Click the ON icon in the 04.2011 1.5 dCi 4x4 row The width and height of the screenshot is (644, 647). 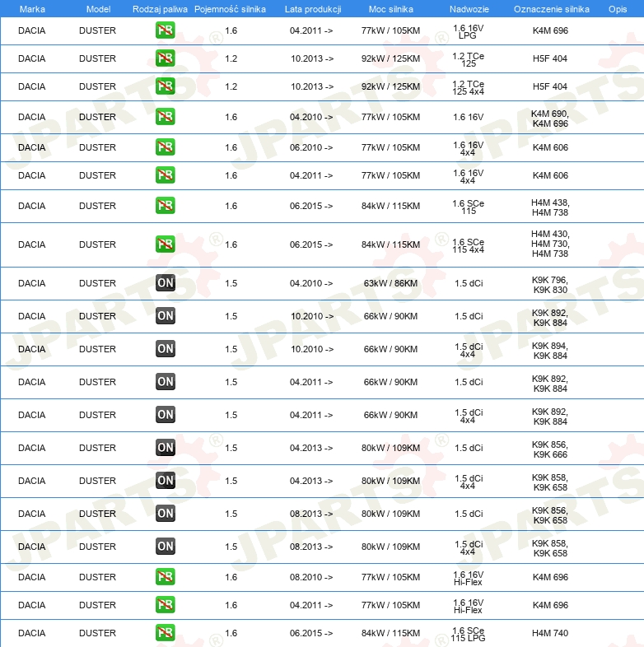[166, 415]
